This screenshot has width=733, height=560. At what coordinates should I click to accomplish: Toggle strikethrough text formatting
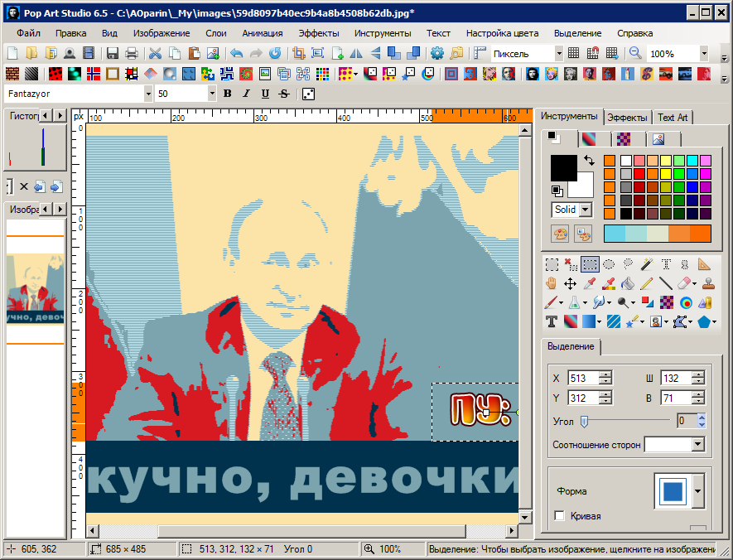pos(284,94)
